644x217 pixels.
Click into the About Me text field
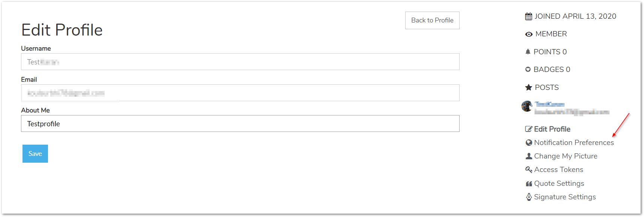240,124
